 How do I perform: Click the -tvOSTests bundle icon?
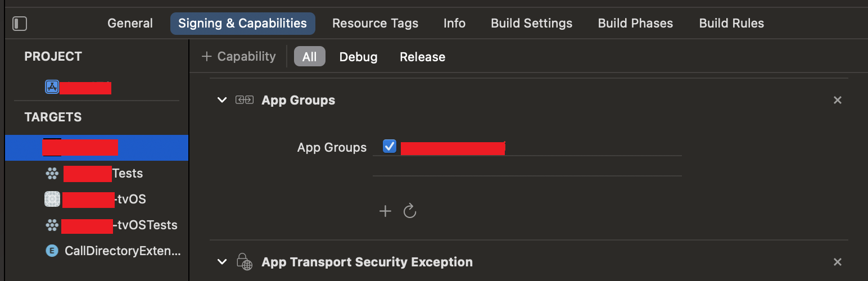coord(52,225)
